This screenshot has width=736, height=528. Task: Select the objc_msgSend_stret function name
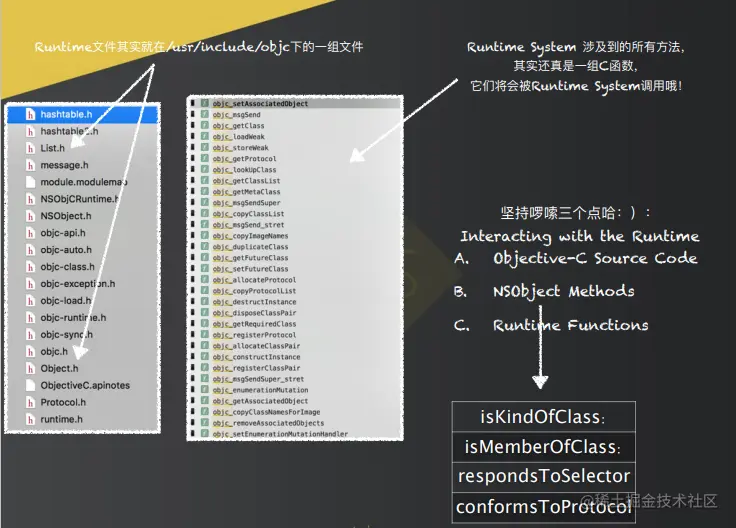[248, 225]
